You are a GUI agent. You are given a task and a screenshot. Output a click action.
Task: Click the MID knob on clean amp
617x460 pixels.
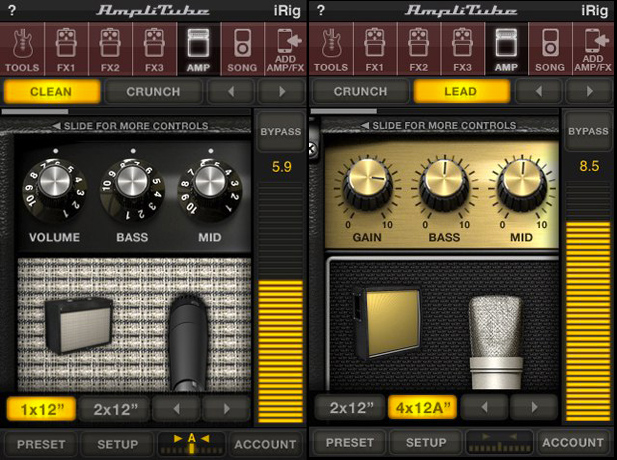210,190
